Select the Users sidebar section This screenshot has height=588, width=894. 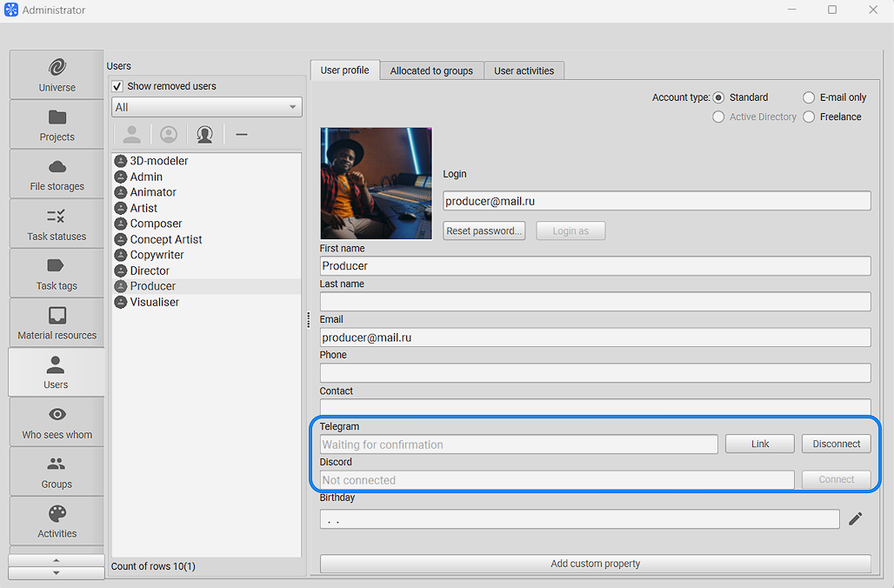coord(56,371)
